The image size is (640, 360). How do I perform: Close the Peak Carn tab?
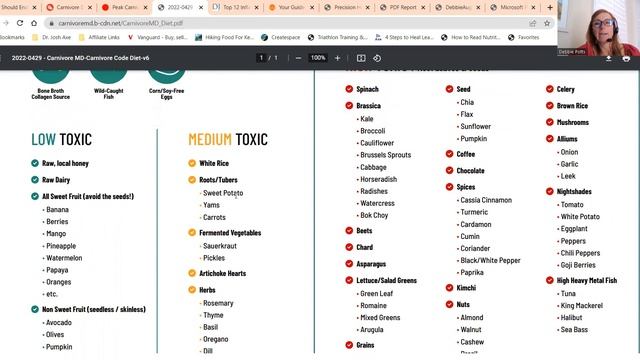click(x=145, y=7)
